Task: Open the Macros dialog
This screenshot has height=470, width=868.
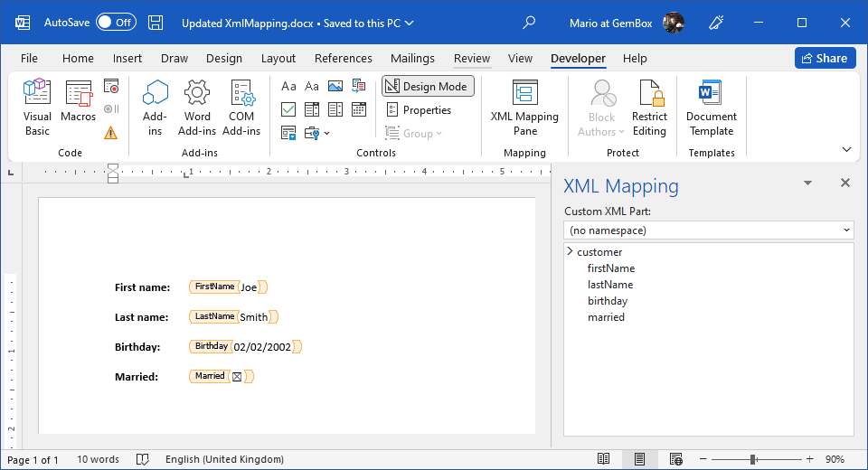Action: click(79, 108)
